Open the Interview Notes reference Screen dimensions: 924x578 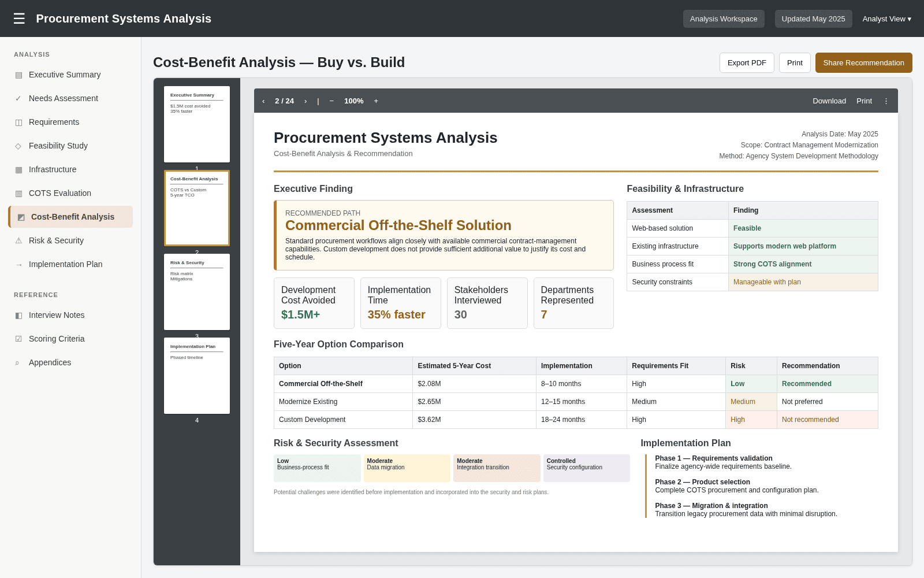point(70,315)
